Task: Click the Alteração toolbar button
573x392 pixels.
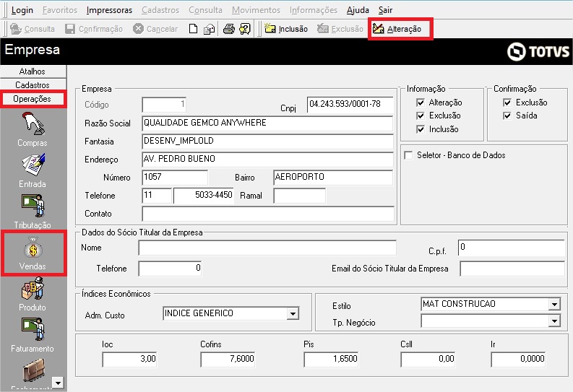Action: 397,29
